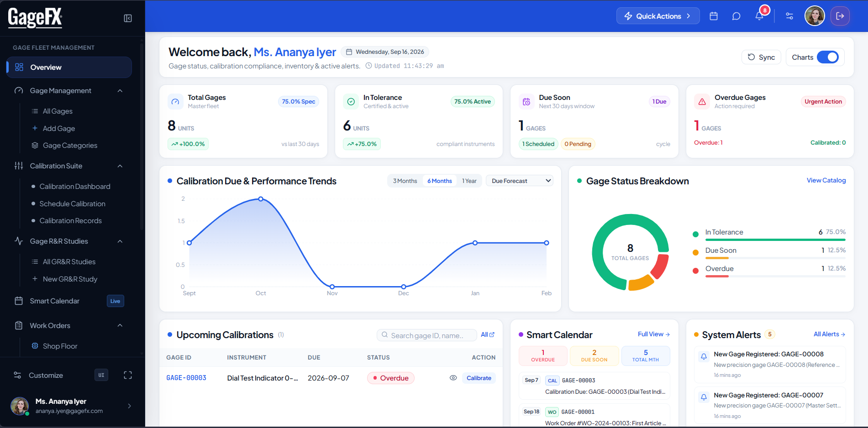The height and width of the screenshot is (428, 868).
Task: Collapse the Calibration Suite section
Action: click(x=120, y=166)
